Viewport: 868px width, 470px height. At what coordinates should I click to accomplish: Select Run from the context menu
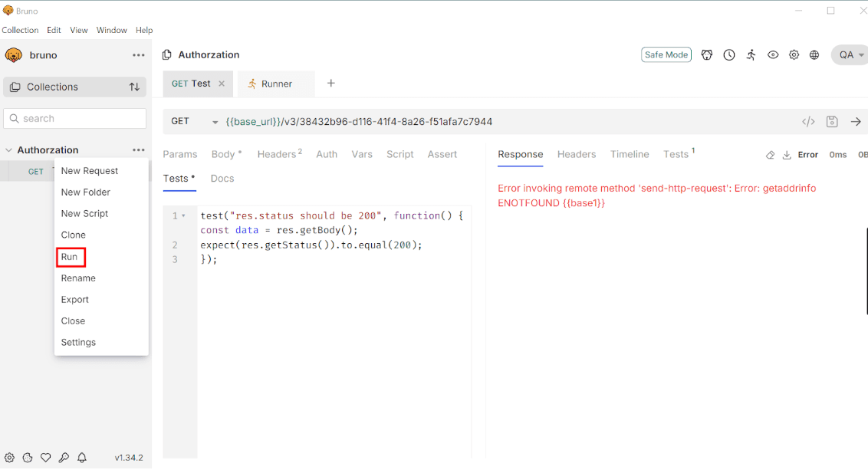pos(70,257)
